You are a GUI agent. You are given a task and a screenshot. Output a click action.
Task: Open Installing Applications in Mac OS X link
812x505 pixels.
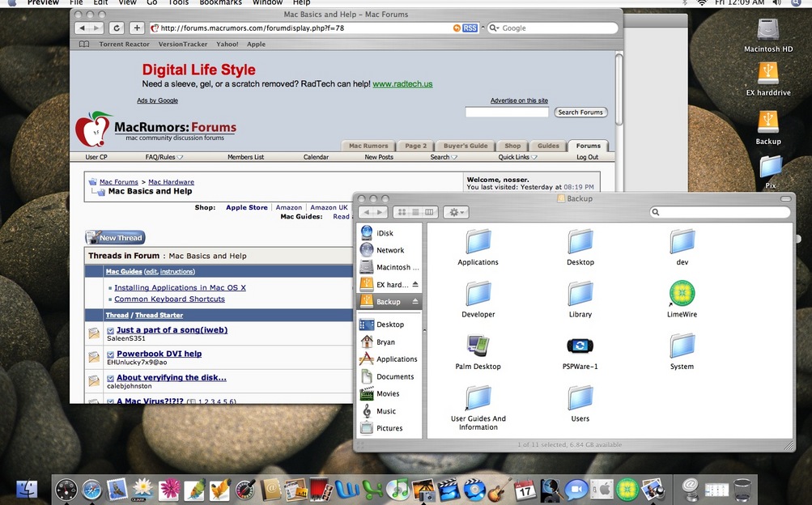click(180, 287)
